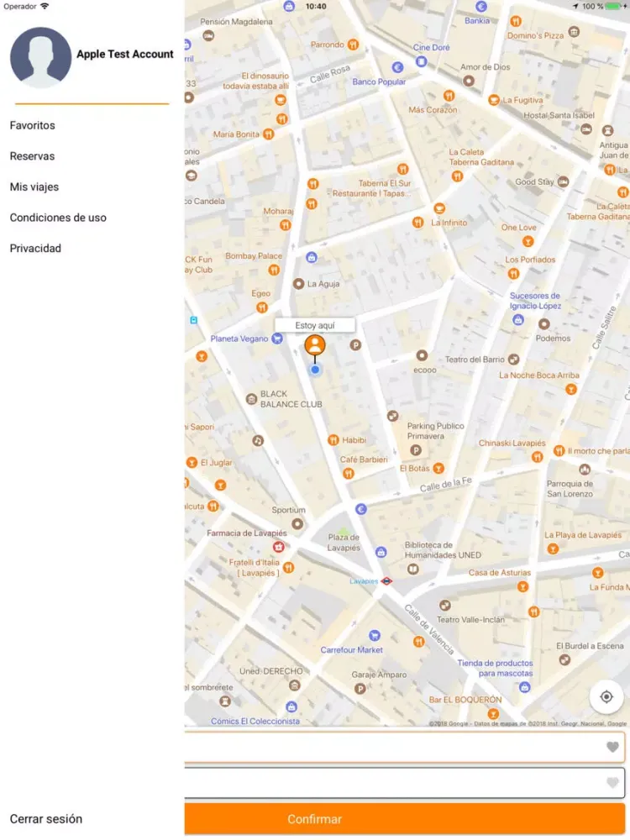The width and height of the screenshot is (630, 840).
Task: Tap the Teatro del Barrio theatre icon
Action: click(x=513, y=360)
